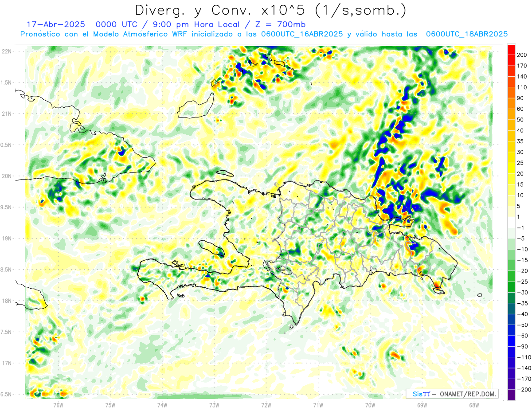Click the 70W longitude label

coord(370,405)
